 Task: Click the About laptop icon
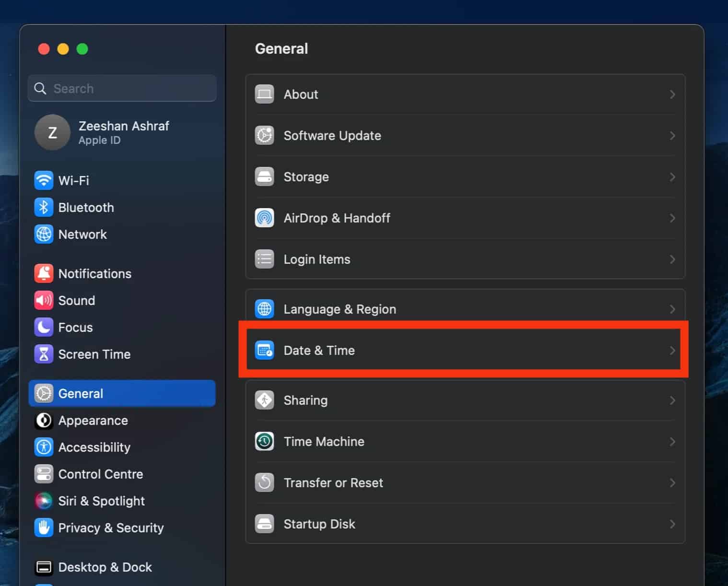pos(264,94)
